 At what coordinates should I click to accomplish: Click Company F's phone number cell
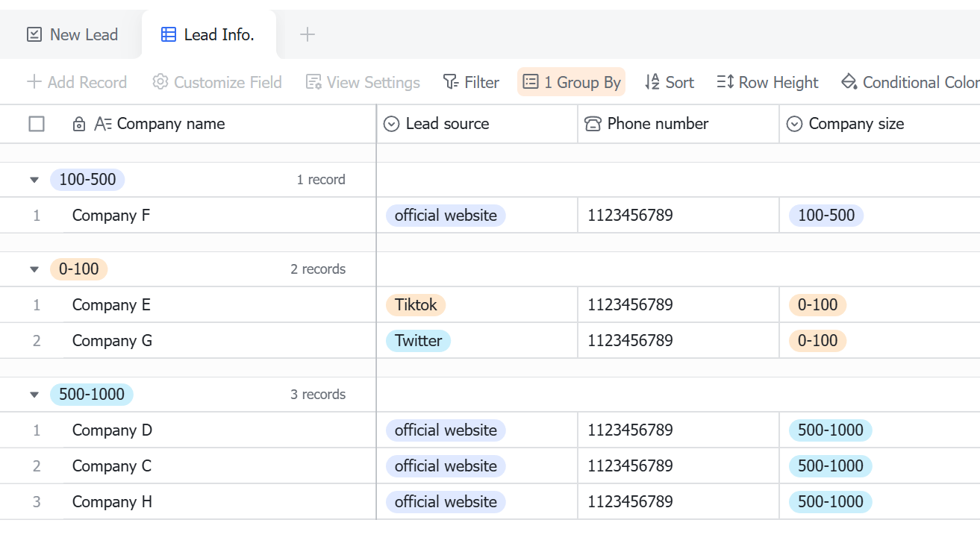pyautogui.click(x=678, y=216)
